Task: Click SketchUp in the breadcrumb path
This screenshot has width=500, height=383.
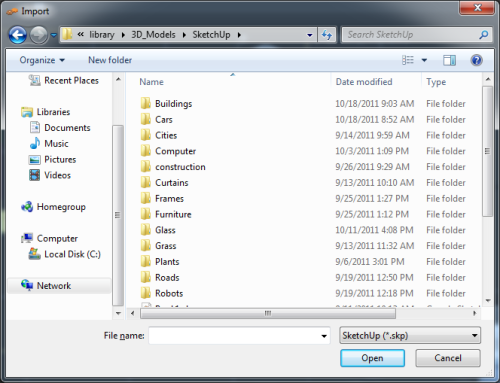Action: point(211,35)
